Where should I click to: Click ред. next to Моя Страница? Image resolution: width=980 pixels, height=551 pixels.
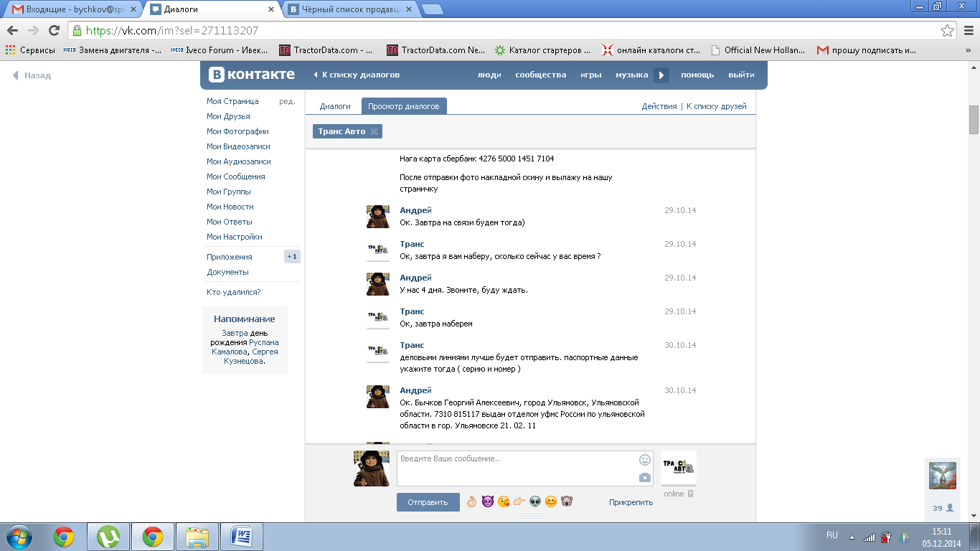click(287, 101)
